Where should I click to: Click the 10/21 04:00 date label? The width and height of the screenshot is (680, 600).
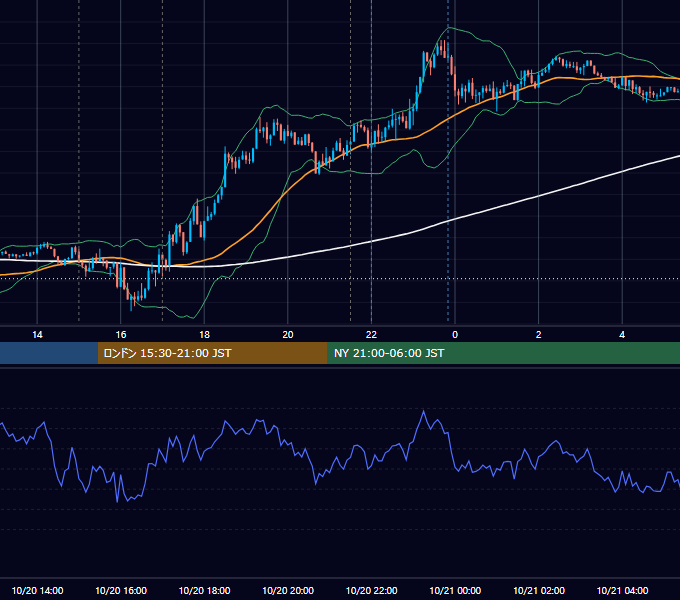622,590
